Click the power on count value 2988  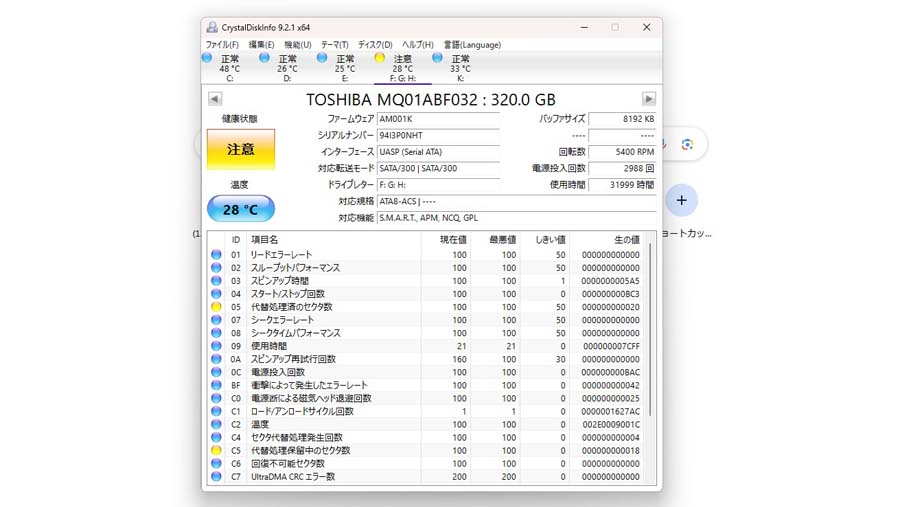[x=622, y=168]
